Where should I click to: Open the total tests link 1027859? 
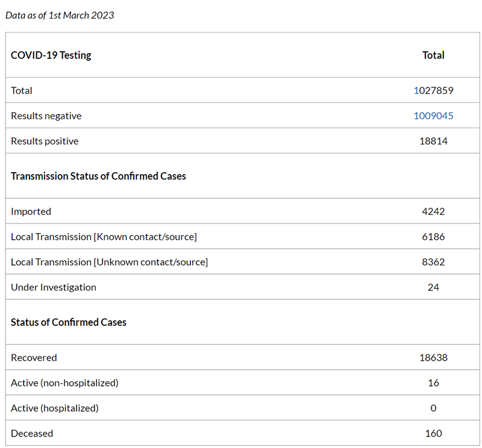pos(433,90)
